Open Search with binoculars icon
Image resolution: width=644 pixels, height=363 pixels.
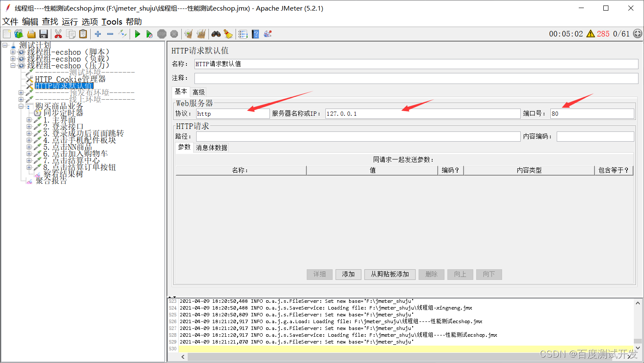[x=216, y=34]
